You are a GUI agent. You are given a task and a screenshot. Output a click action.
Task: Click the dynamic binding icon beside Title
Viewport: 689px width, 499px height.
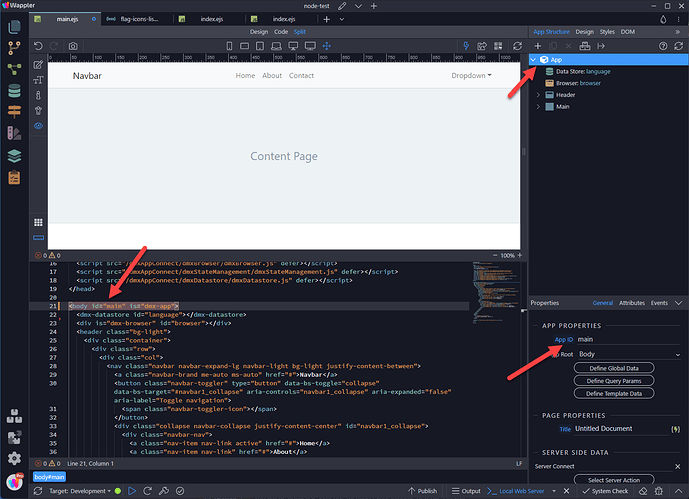(x=676, y=429)
